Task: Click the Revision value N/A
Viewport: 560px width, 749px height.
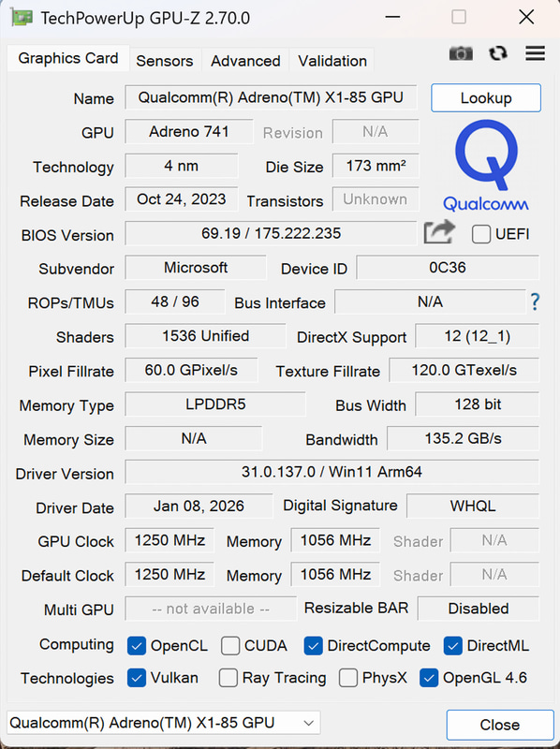Action: click(376, 131)
